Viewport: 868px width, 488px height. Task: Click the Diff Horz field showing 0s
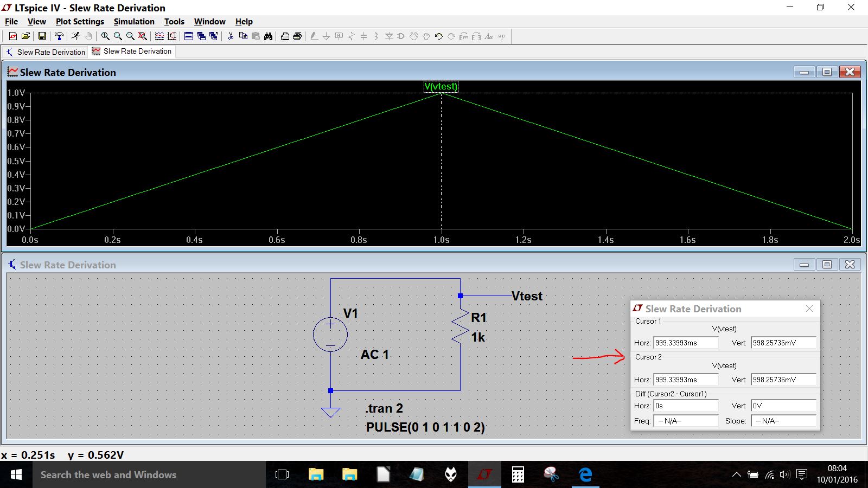click(686, 406)
